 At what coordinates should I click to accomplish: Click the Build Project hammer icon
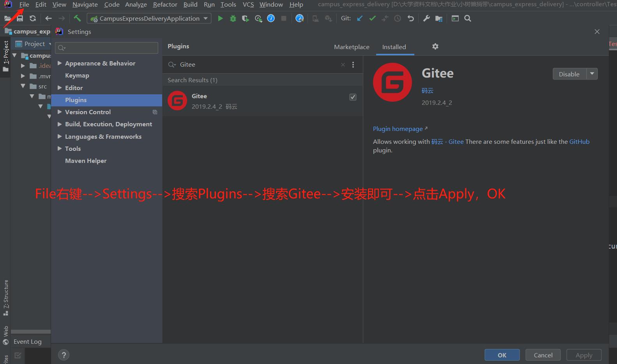77,18
